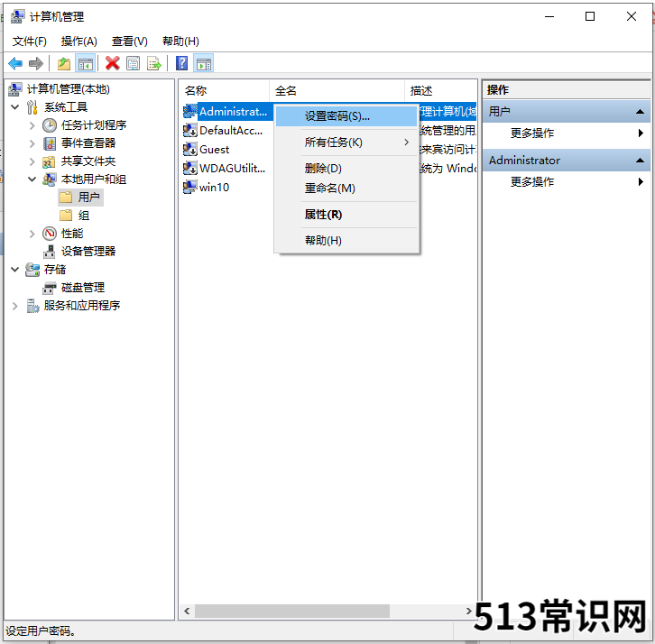Collapse the 系统工具 tree node
The width and height of the screenshot is (655, 644).
point(15,107)
